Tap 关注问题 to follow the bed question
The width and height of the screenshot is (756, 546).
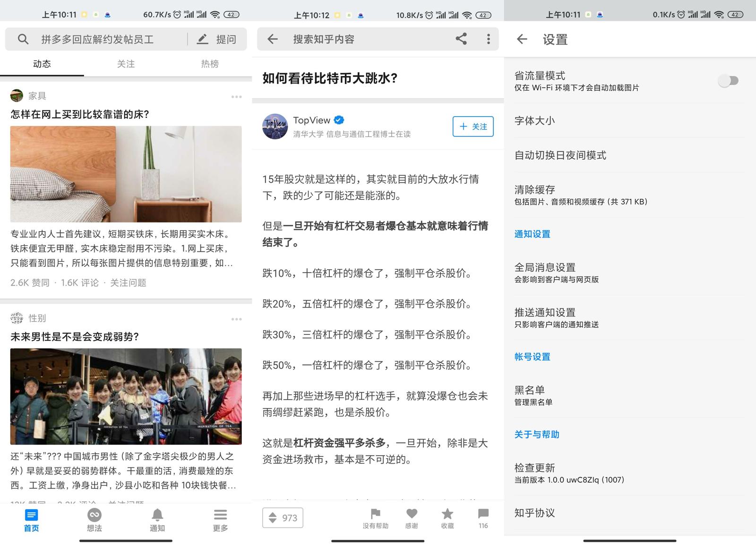pyautogui.click(x=128, y=282)
